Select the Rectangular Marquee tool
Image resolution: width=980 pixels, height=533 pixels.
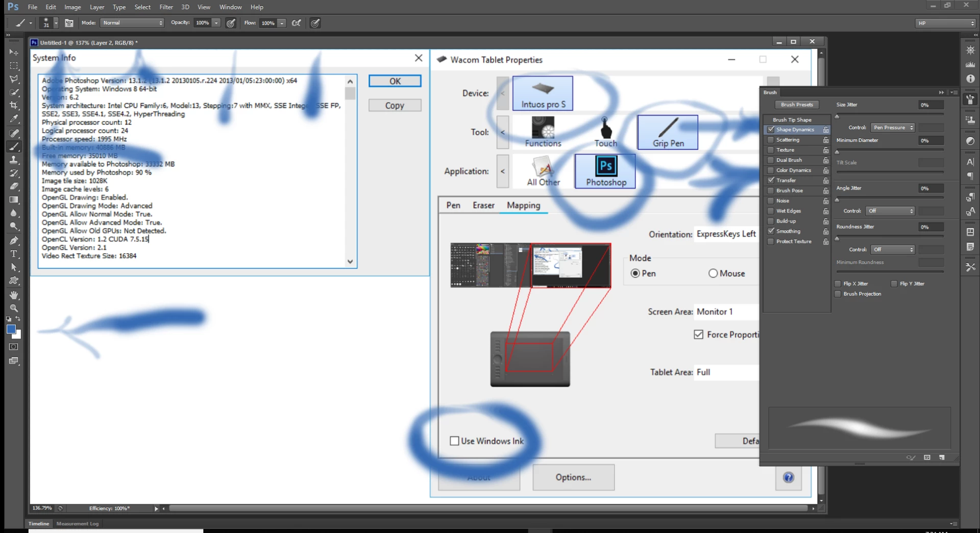14,66
